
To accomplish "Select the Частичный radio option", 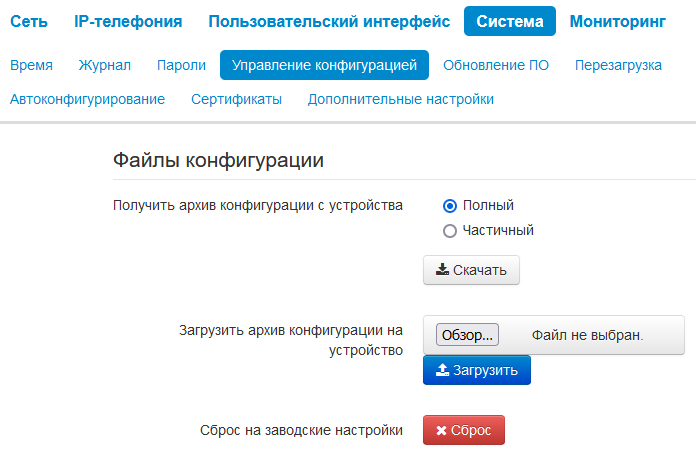I will pos(450,230).
